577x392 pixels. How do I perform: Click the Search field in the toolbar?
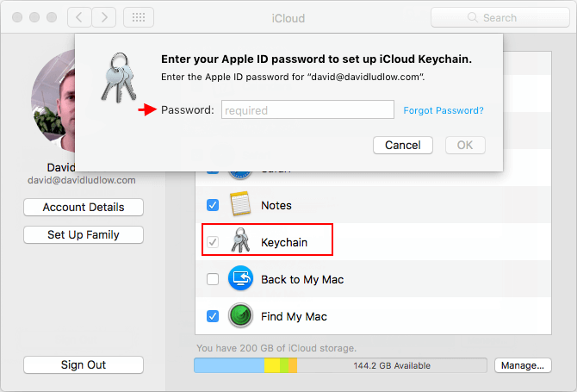499,17
